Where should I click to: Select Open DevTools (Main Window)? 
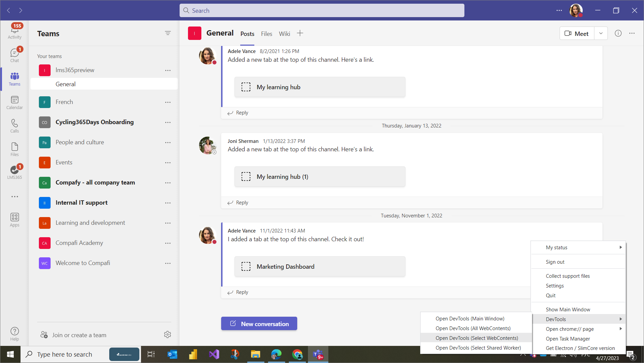tap(470, 318)
